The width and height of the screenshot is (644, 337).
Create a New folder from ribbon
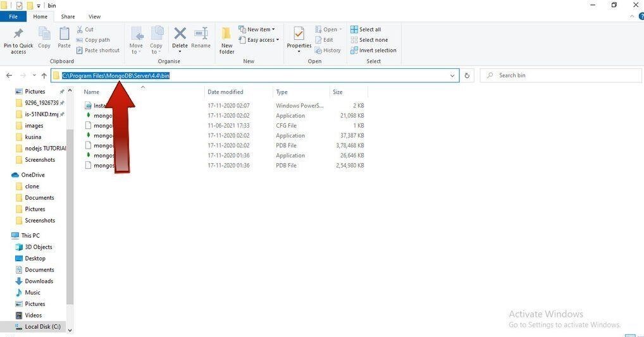point(226,40)
